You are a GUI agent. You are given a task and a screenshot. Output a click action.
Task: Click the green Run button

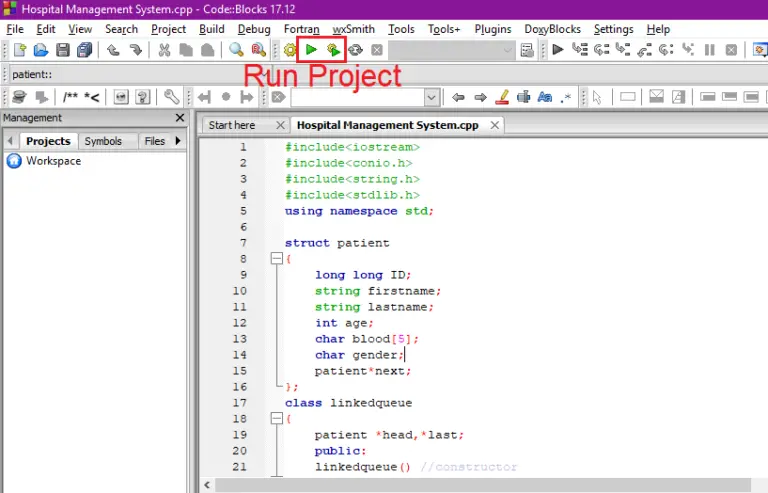311,49
